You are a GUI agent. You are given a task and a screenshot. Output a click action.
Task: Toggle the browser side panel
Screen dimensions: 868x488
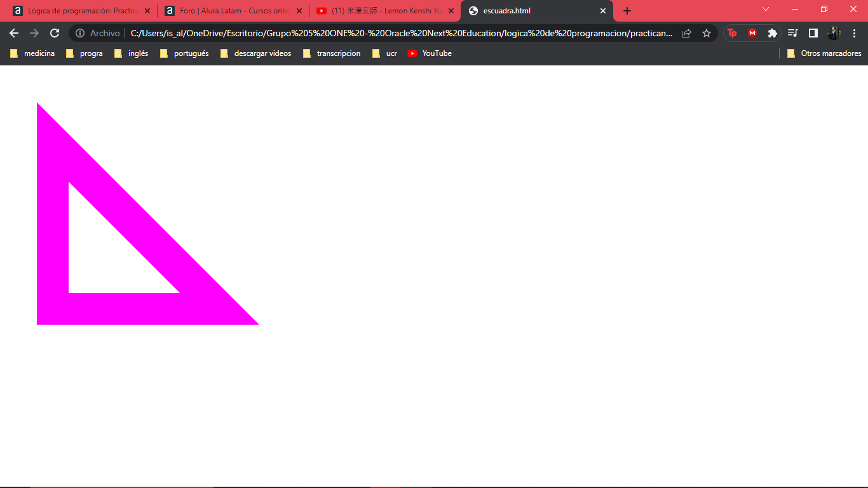[813, 33]
